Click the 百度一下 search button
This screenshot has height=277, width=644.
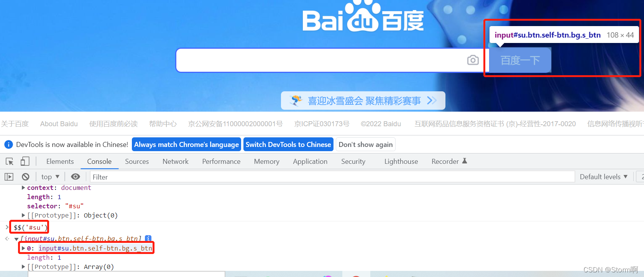coord(520,60)
